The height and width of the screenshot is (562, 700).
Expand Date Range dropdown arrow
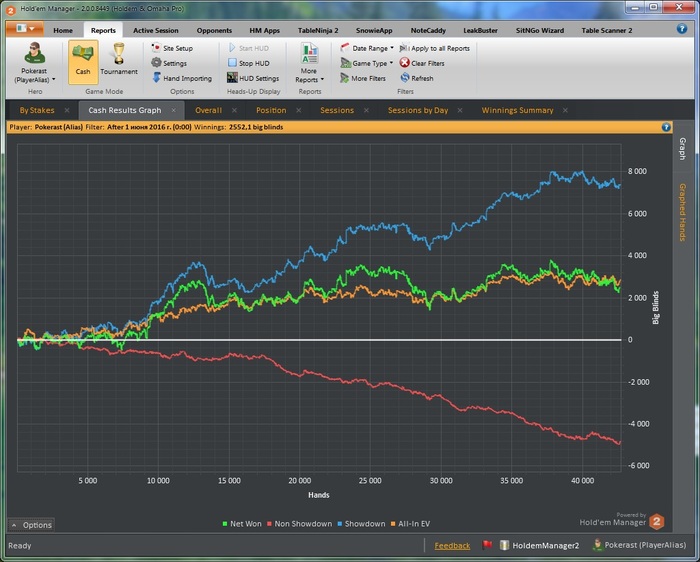click(x=392, y=47)
